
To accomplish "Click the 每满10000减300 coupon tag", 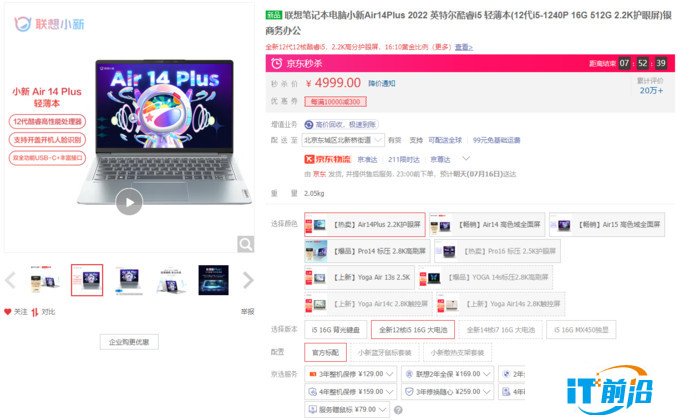I will tap(336, 102).
